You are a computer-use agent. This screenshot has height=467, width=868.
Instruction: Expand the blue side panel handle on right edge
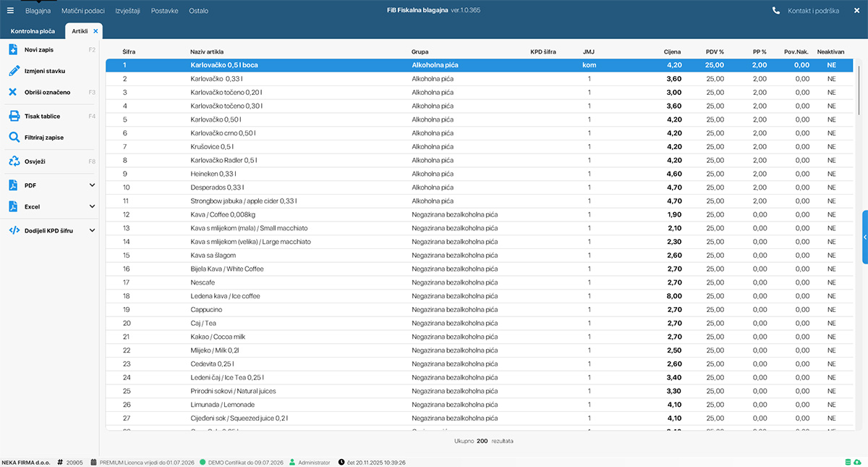tap(864, 237)
